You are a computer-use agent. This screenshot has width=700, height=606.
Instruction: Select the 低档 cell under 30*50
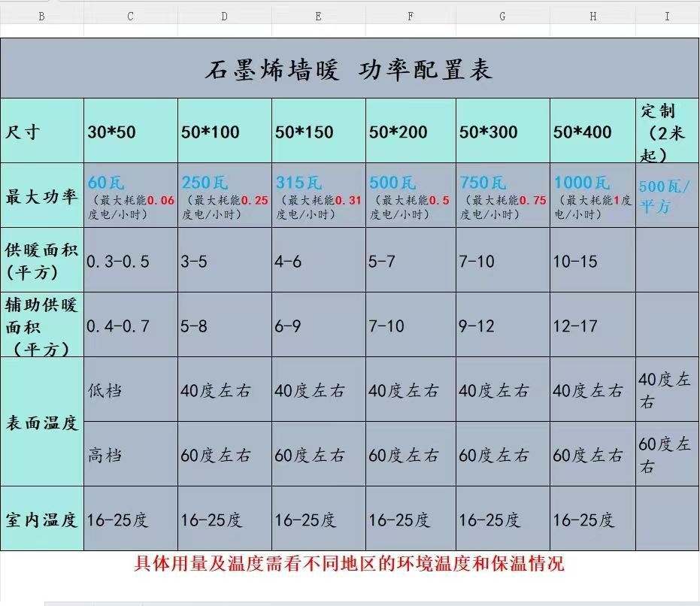(x=113, y=390)
